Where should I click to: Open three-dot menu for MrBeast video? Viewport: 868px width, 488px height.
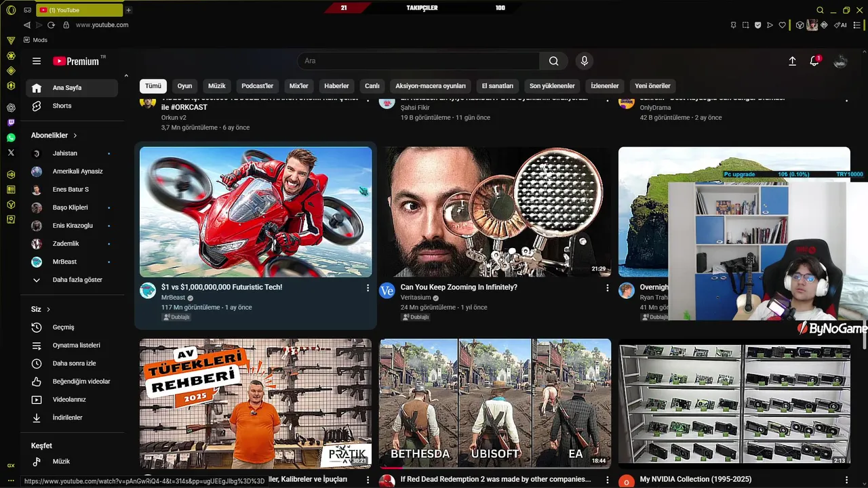coord(368,288)
